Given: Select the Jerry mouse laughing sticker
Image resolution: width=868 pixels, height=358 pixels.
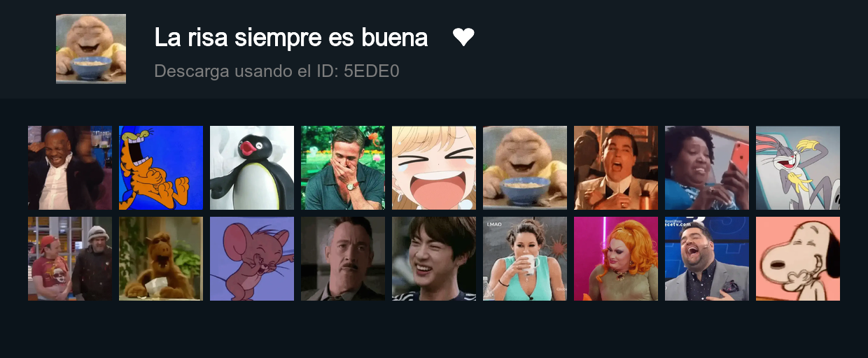Looking at the screenshot, I should tap(252, 259).
